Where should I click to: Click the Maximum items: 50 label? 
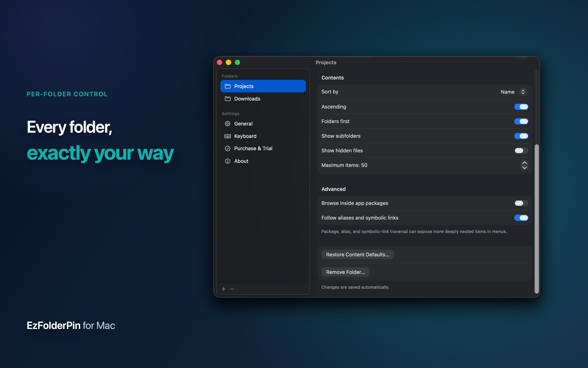coord(344,165)
